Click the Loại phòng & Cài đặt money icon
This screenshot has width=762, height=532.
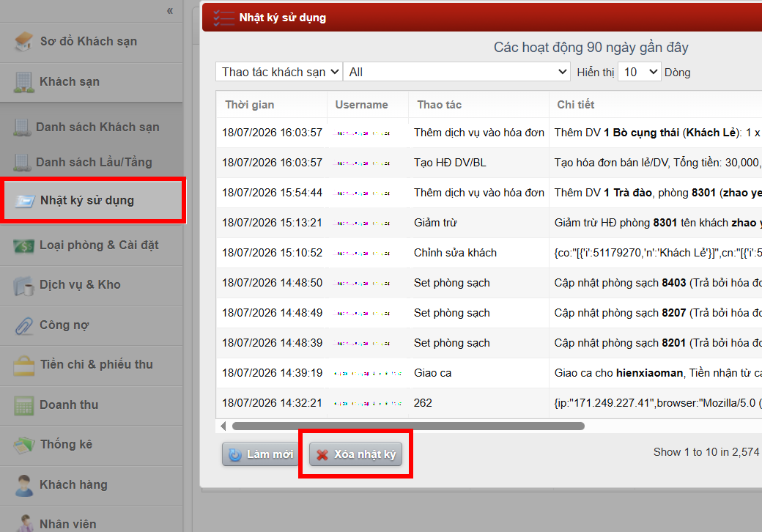coord(23,245)
